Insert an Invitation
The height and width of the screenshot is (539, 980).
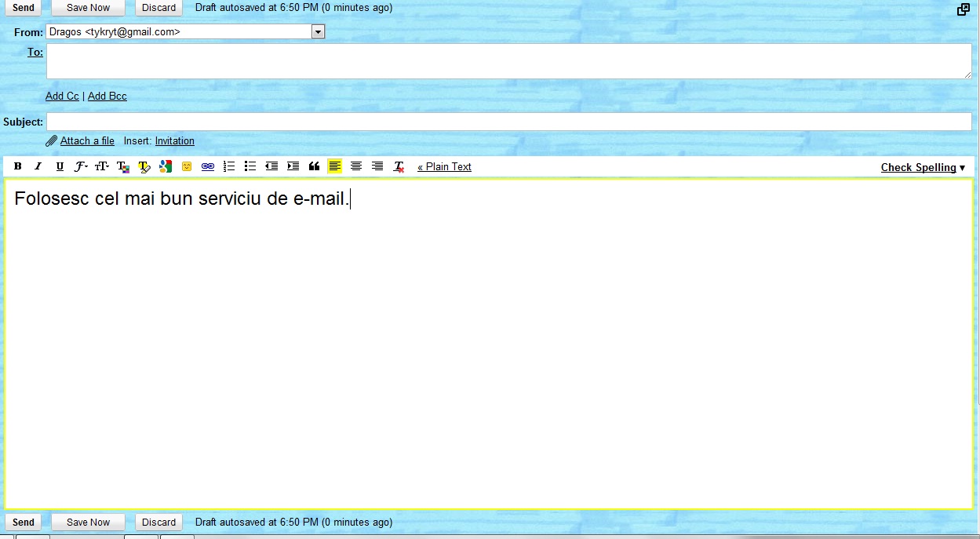(x=175, y=141)
